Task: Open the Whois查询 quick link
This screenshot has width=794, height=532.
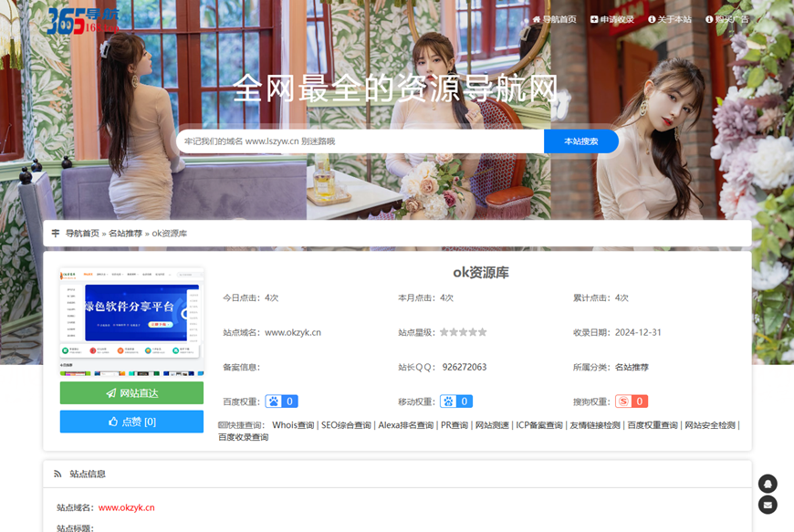Action: (293, 425)
